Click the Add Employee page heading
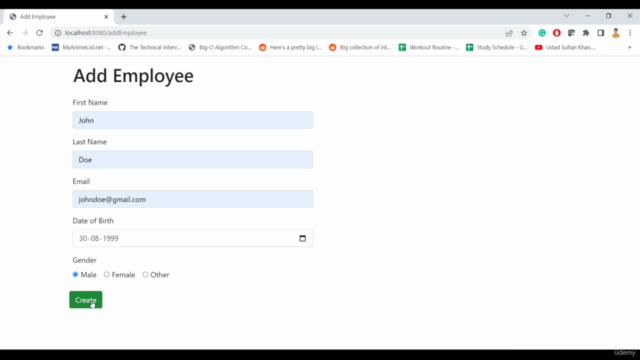 133,76
